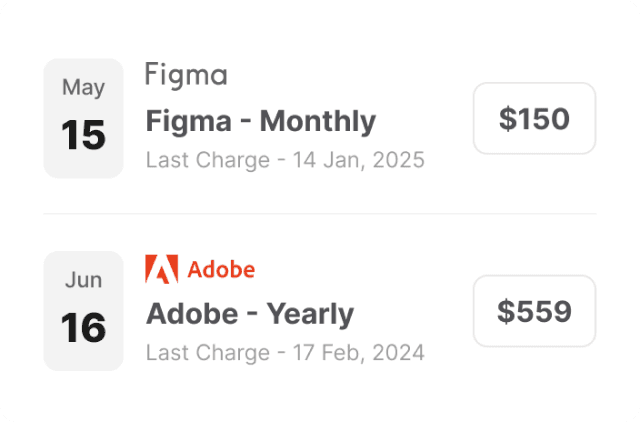Open the $150 price button
The width and height of the screenshot is (640, 422).
click(534, 119)
